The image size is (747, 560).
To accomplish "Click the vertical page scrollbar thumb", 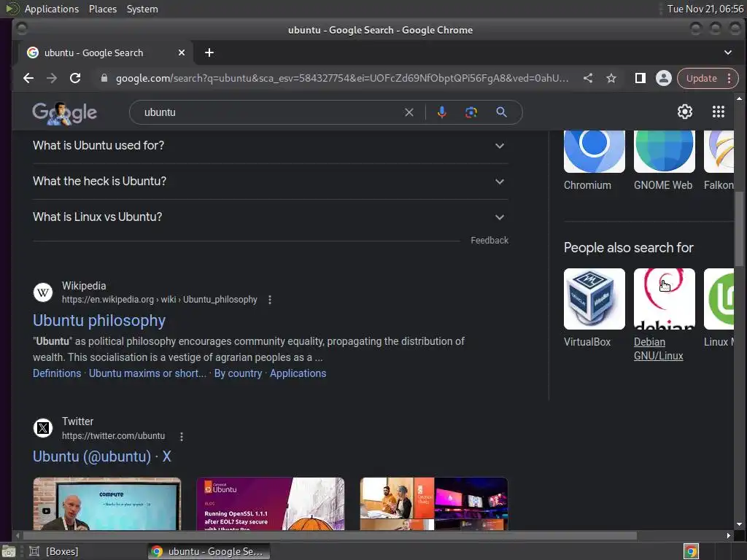I will [739, 228].
